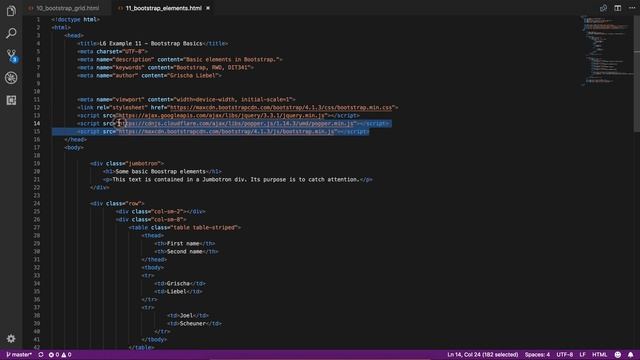Change the HTML language mode

pos(599,355)
